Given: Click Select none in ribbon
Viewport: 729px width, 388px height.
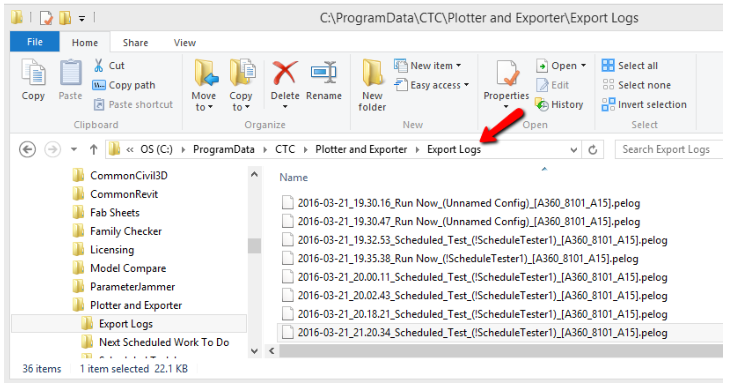Looking at the screenshot, I should (636, 85).
